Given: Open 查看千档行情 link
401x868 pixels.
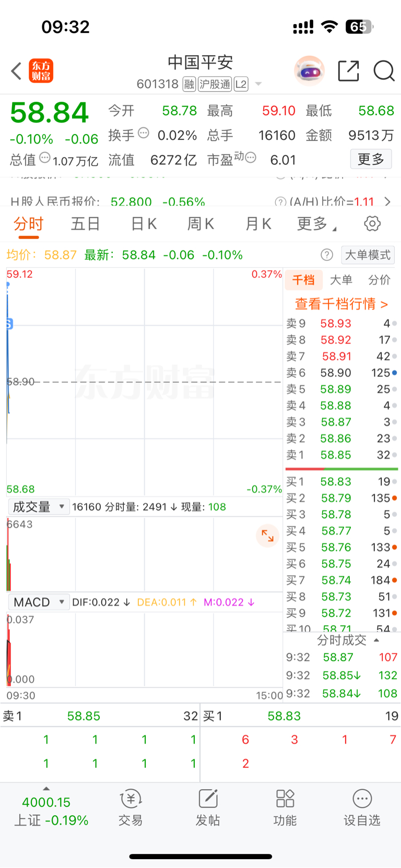Looking at the screenshot, I should pos(341,304).
